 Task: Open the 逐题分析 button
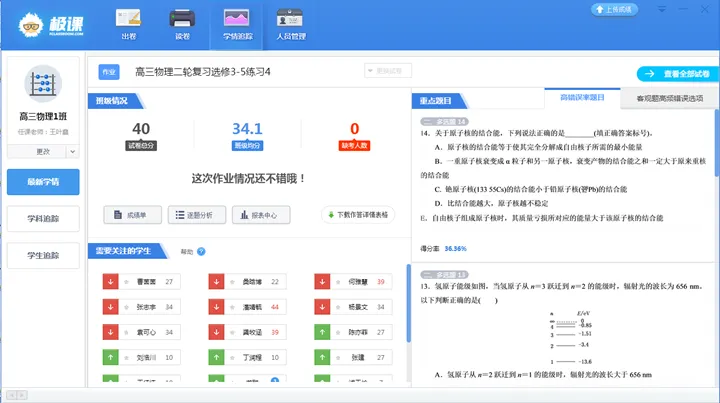(197, 215)
